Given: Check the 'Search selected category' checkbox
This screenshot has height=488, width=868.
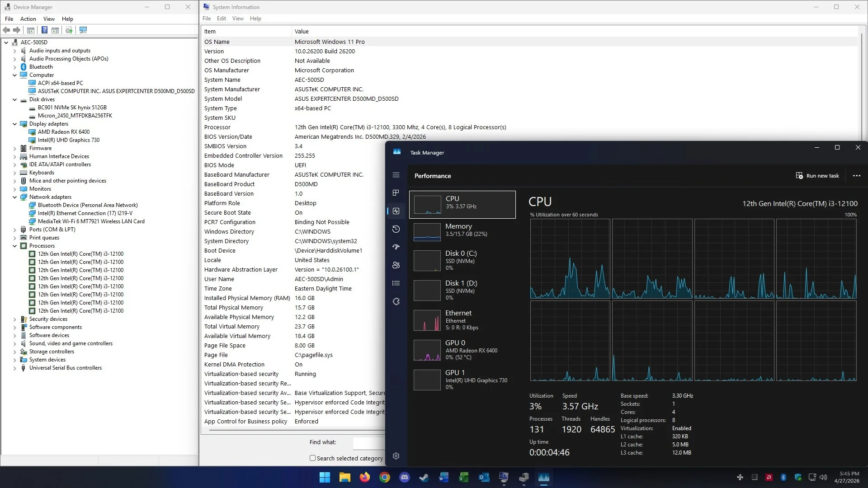Looking at the screenshot, I should 312,458.
